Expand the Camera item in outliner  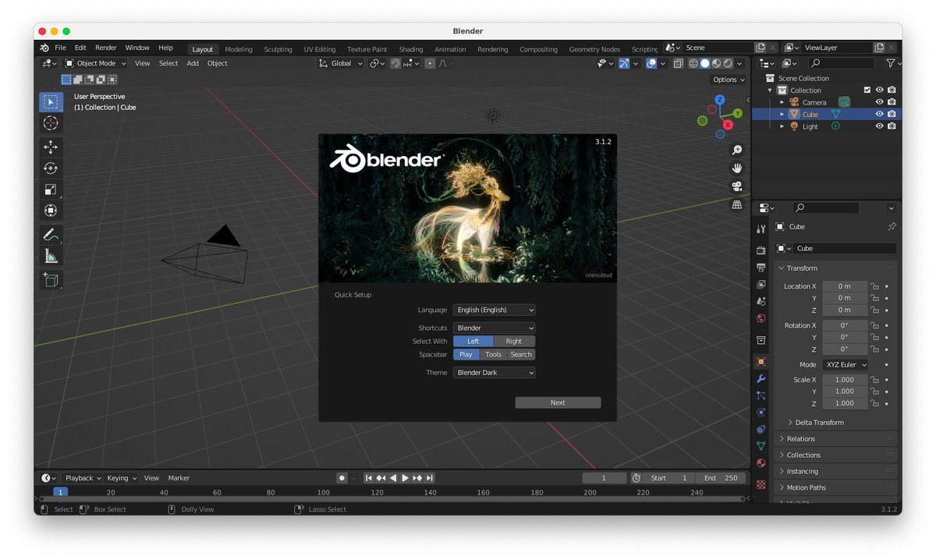coord(782,102)
